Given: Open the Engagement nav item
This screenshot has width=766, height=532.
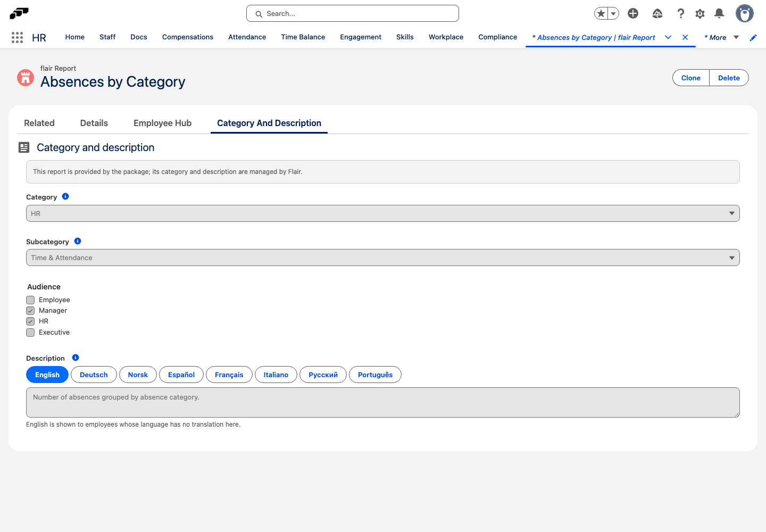Looking at the screenshot, I should click(x=361, y=37).
